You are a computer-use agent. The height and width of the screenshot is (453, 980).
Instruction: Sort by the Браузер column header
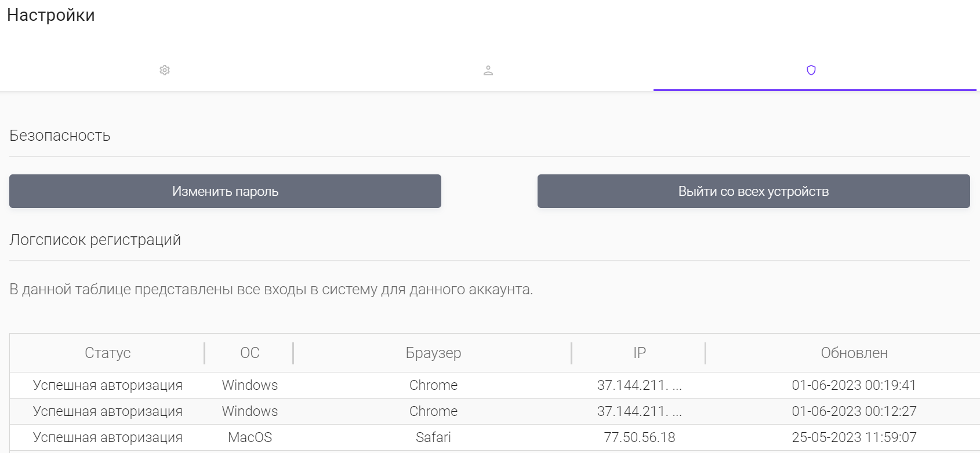[x=433, y=353]
